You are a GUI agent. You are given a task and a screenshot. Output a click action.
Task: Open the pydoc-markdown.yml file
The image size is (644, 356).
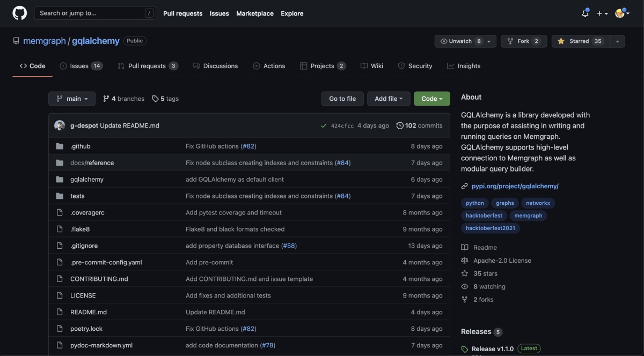(101, 346)
